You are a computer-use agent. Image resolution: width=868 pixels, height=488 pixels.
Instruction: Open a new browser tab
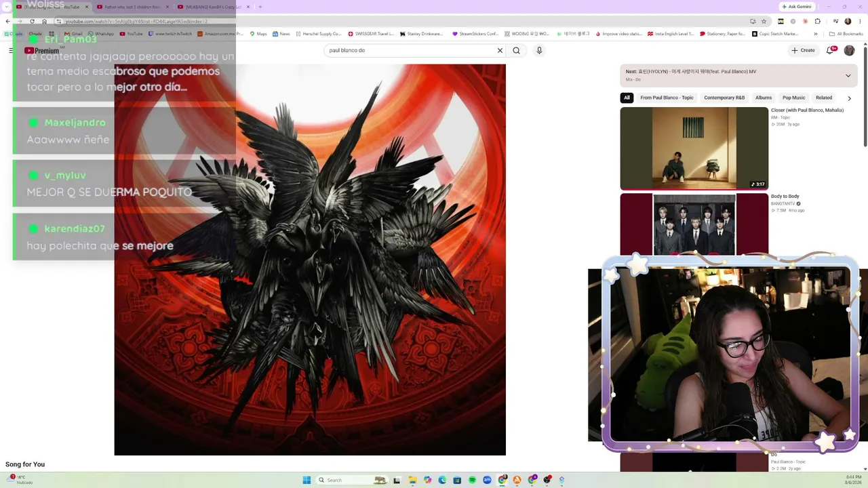260,7
